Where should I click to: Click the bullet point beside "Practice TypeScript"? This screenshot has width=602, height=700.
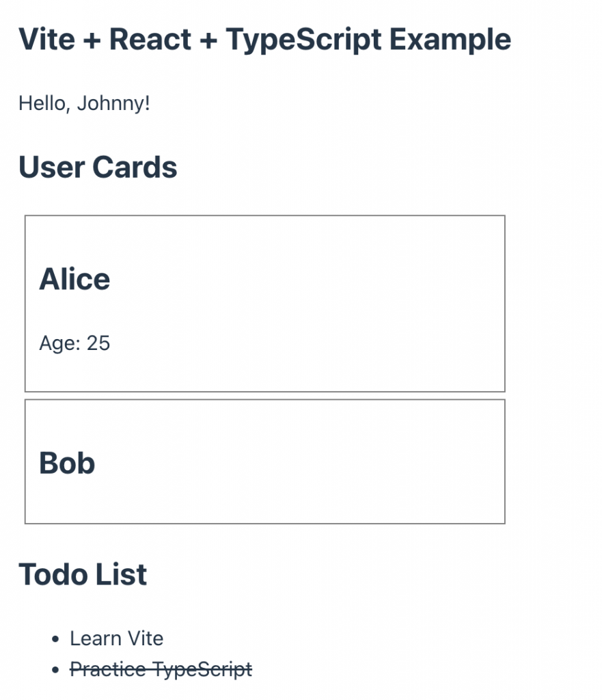pos(56,670)
